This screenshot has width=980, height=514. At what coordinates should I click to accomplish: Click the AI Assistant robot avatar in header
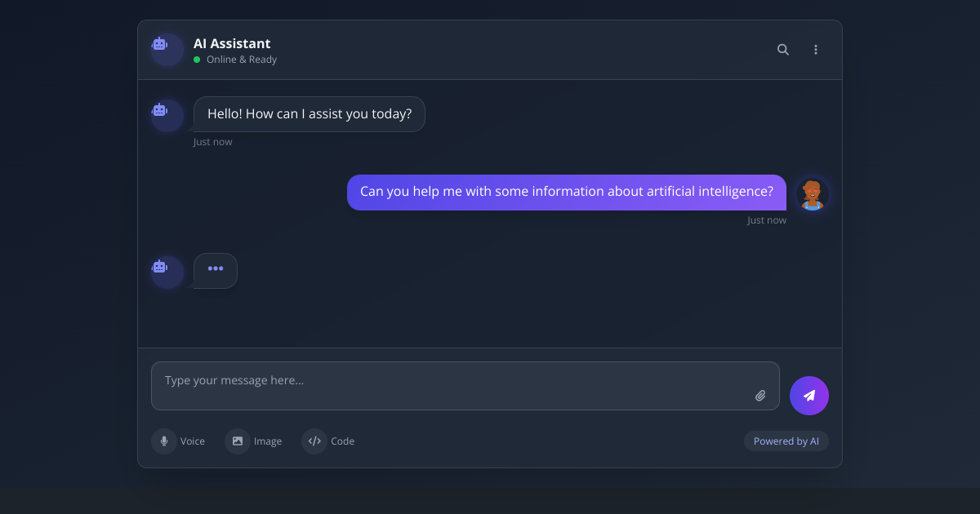coord(167,49)
